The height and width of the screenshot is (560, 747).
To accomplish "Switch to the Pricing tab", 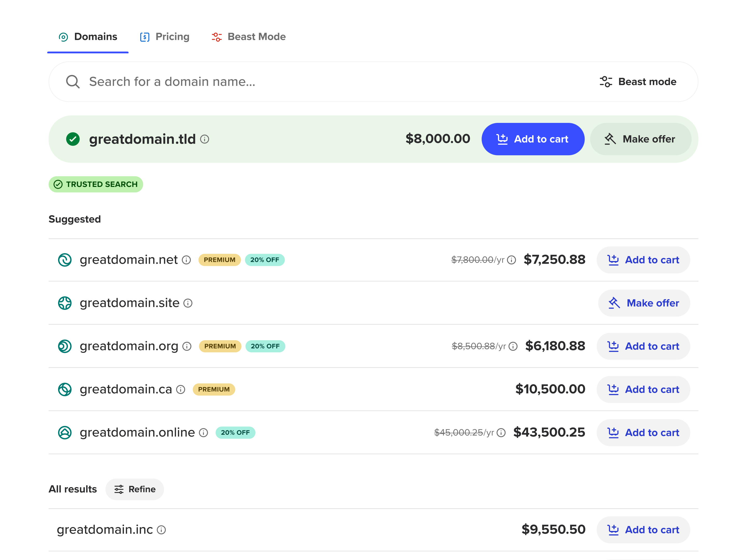I will click(x=165, y=37).
